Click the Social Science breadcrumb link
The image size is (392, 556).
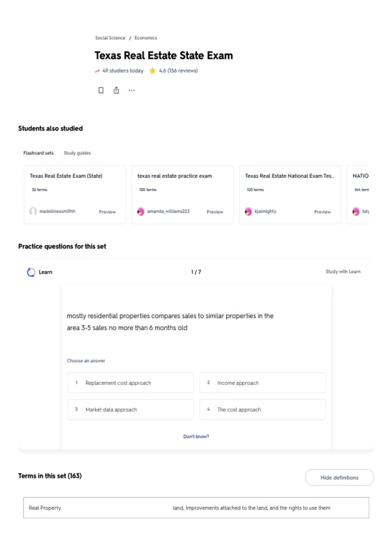tap(110, 38)
